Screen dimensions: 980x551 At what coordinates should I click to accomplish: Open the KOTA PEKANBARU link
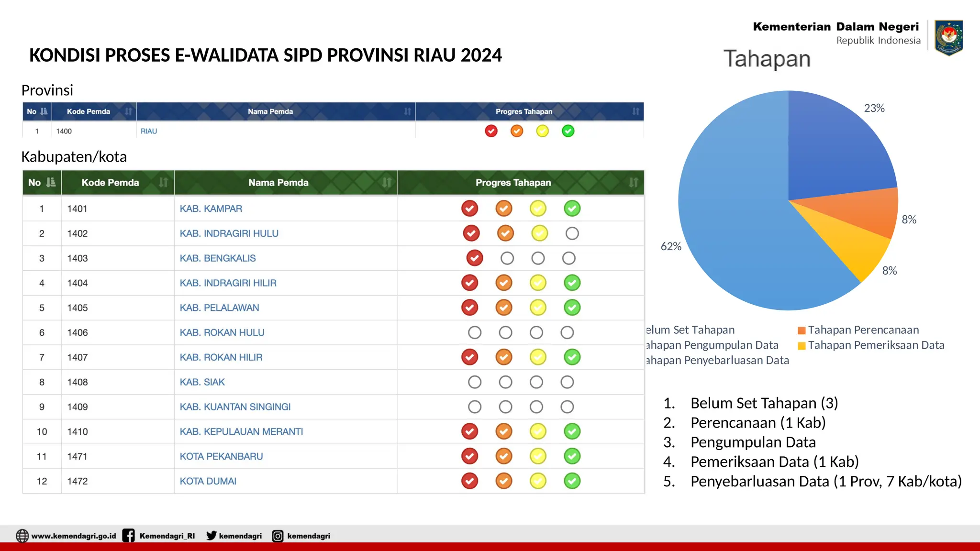[221, 456]
